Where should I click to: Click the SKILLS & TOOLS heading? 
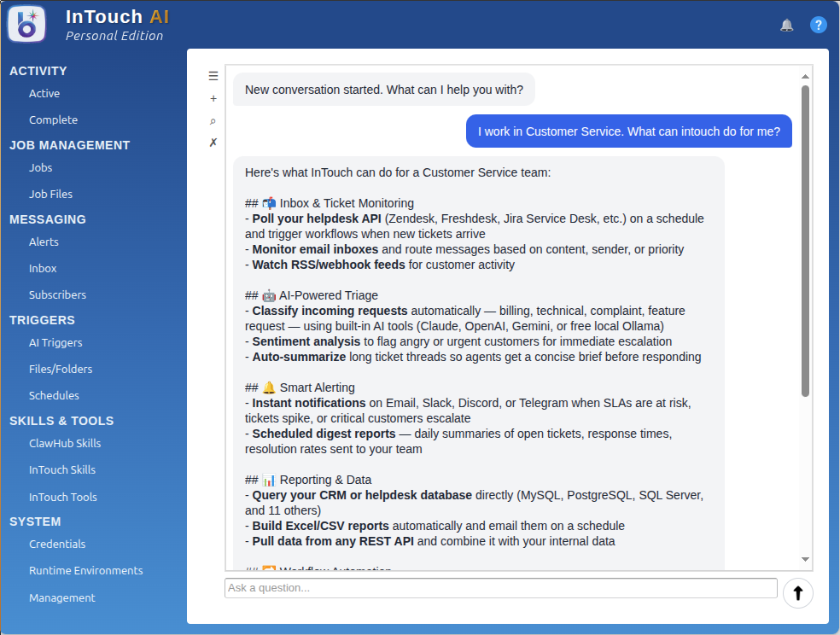point(61,421)
